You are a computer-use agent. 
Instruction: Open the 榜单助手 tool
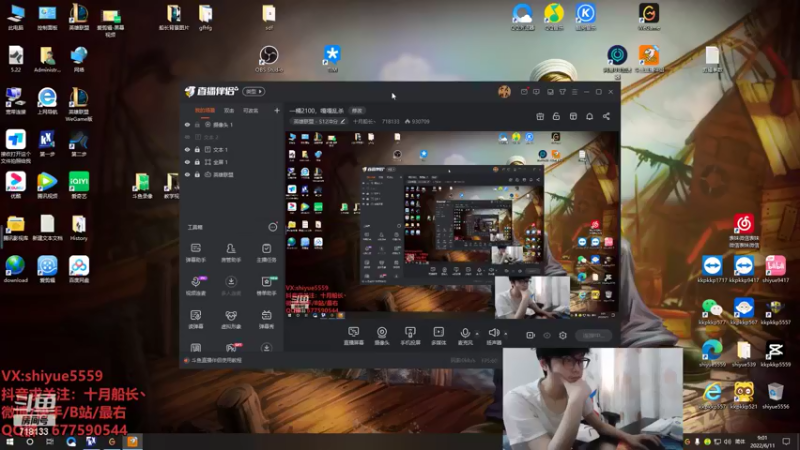pos(266,286)
